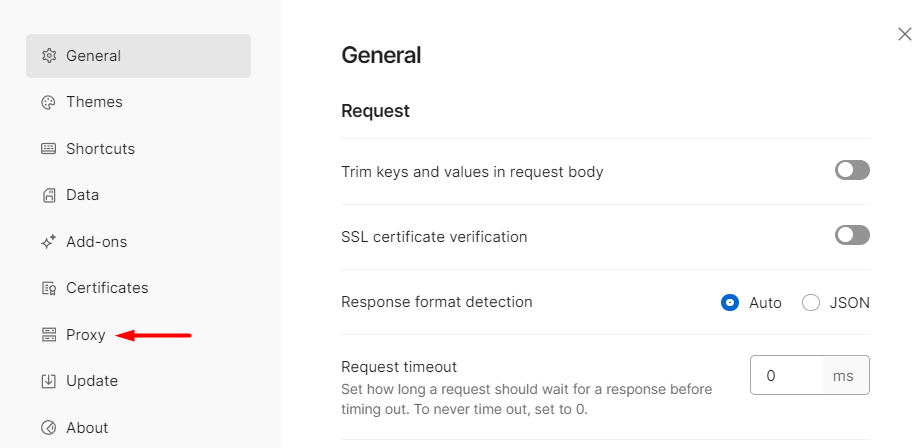Screen dimensions: 920x448
Task: Open the About section label
Action: pyautogui.click(x=87, y=427)
